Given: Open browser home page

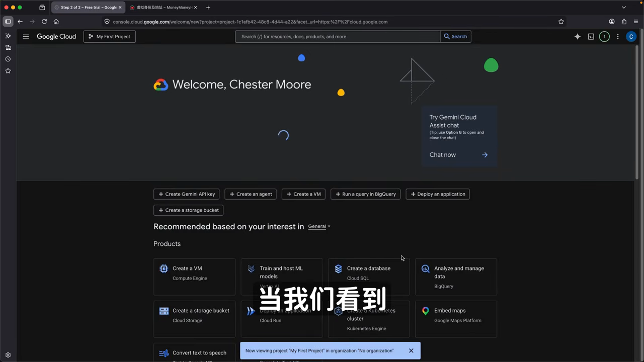Looking at the screenshot, I should (x=56, y=22).
